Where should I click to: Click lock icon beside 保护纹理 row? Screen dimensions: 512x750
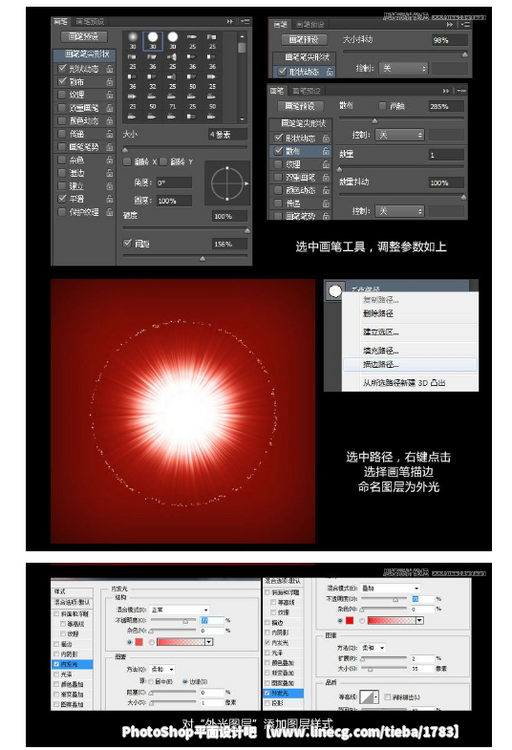110,211
